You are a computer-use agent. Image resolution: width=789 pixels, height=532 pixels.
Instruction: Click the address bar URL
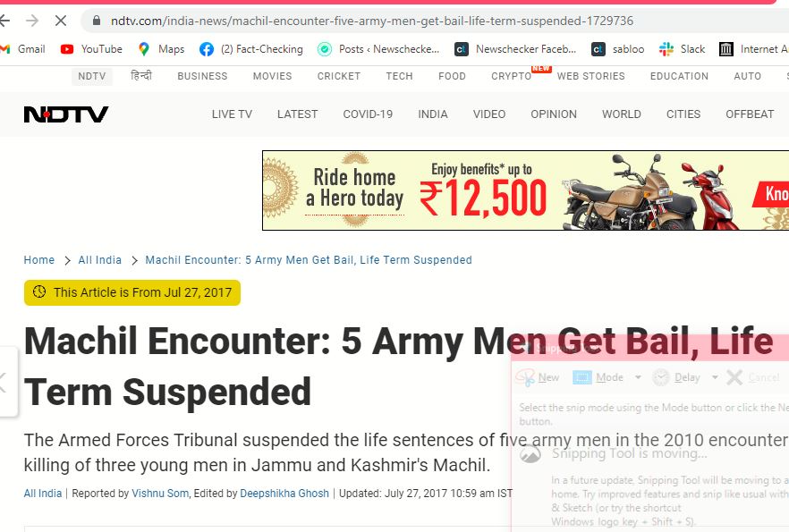click(x=372, y=21)
